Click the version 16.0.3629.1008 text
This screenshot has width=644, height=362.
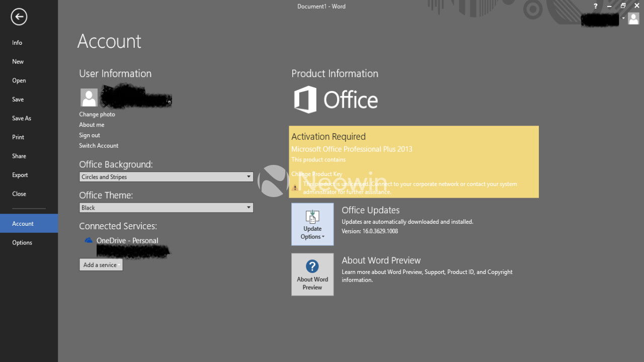pyautogui.click(x=370, y=231)
